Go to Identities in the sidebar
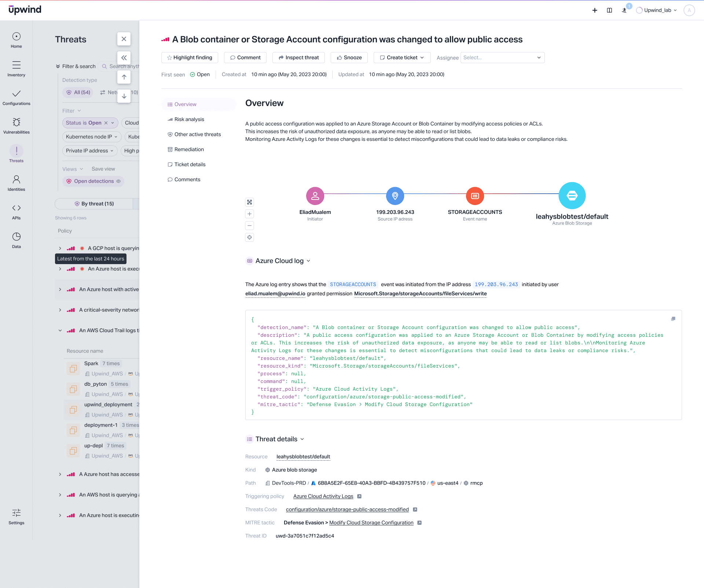Image resolution: width=704 pixels, height=588 pixels. point(16,180)
